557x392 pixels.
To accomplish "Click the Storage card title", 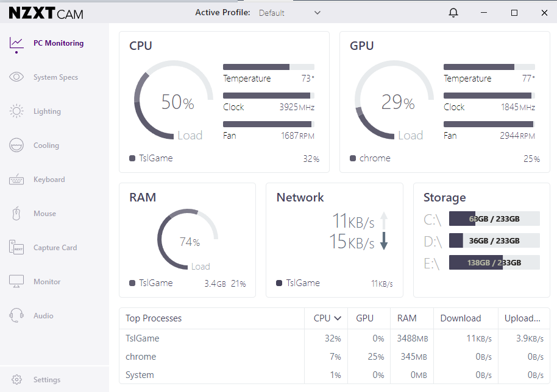I will point(444,198).
